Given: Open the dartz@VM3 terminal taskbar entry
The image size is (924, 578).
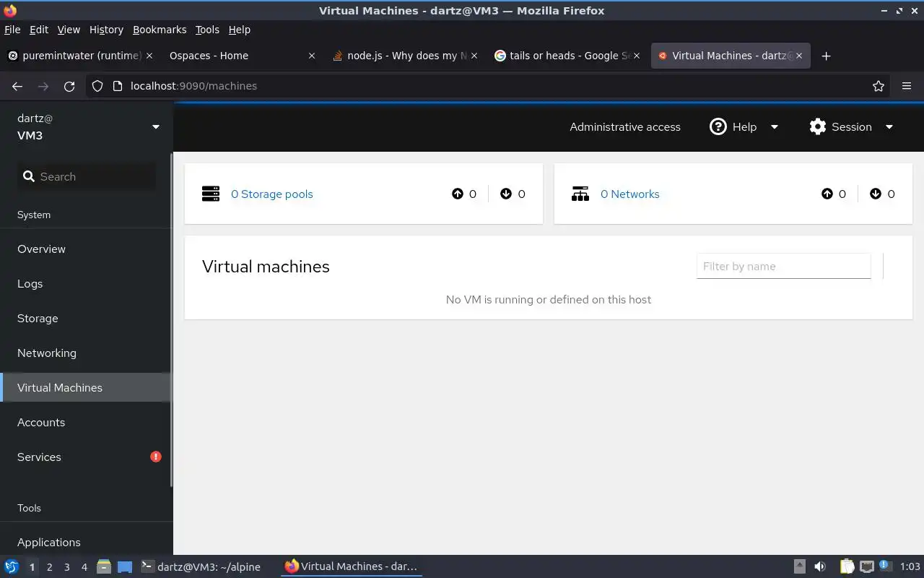Looking at the screenshot, I should 201,567.
